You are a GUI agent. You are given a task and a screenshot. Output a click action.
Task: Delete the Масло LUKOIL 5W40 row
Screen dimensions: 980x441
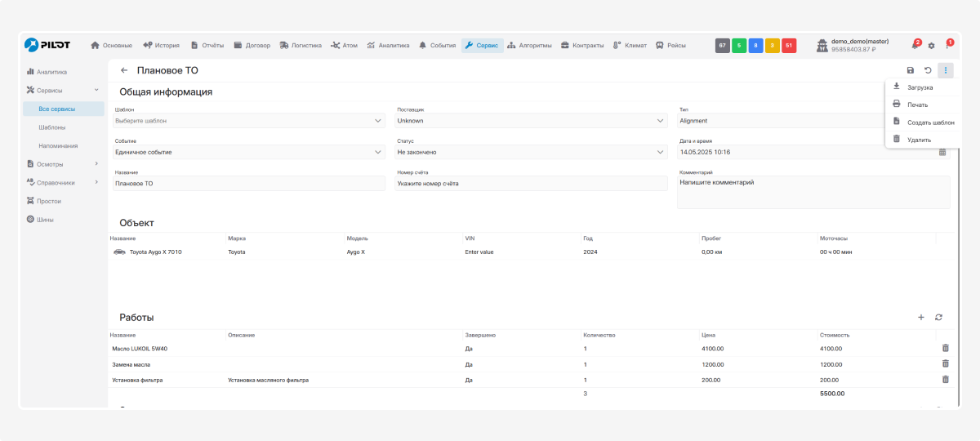tap(946, 349)
